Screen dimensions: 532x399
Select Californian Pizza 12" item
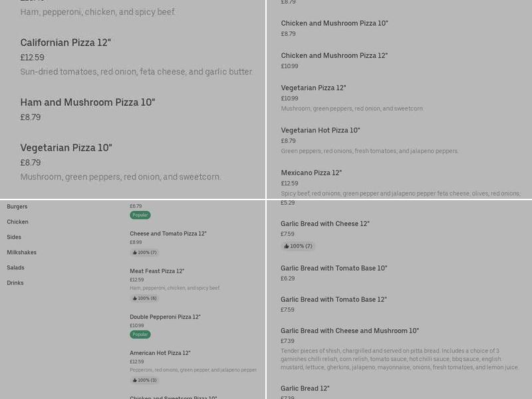tap(65, 43)
